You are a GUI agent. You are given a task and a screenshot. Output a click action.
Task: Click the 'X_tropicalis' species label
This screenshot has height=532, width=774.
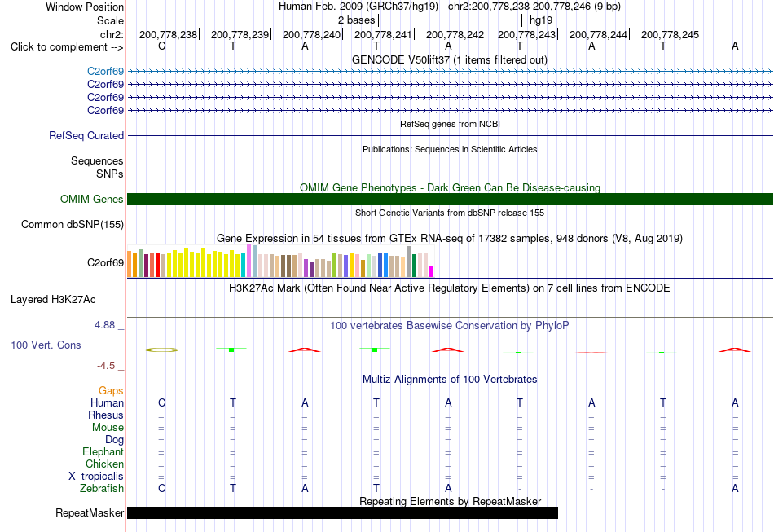(96, 477)
